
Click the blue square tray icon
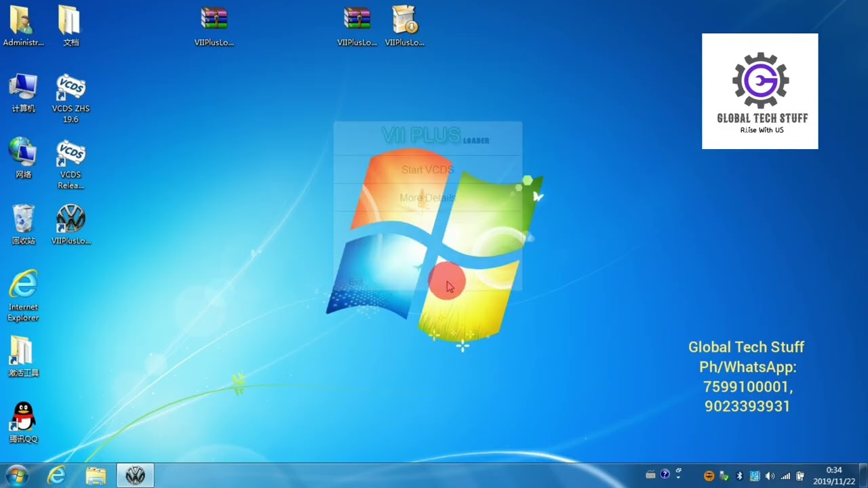pos(755,476)
